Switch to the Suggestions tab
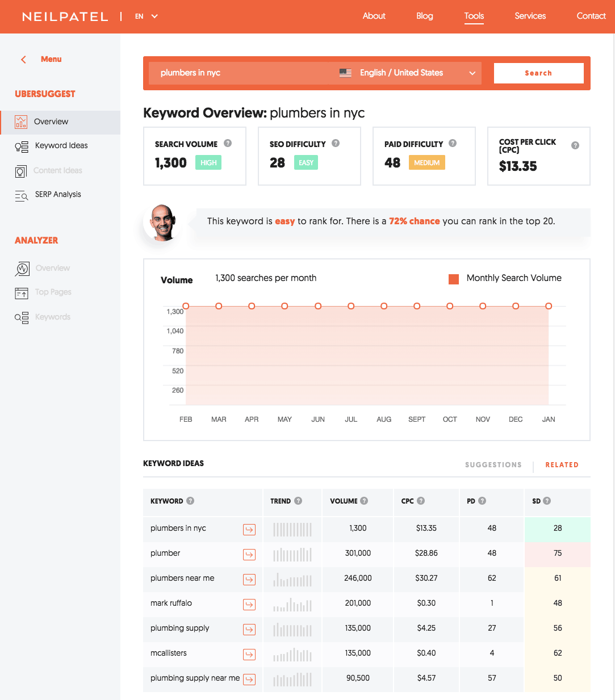The width and height of the screenshot is (615, 700). click(493, 464)
